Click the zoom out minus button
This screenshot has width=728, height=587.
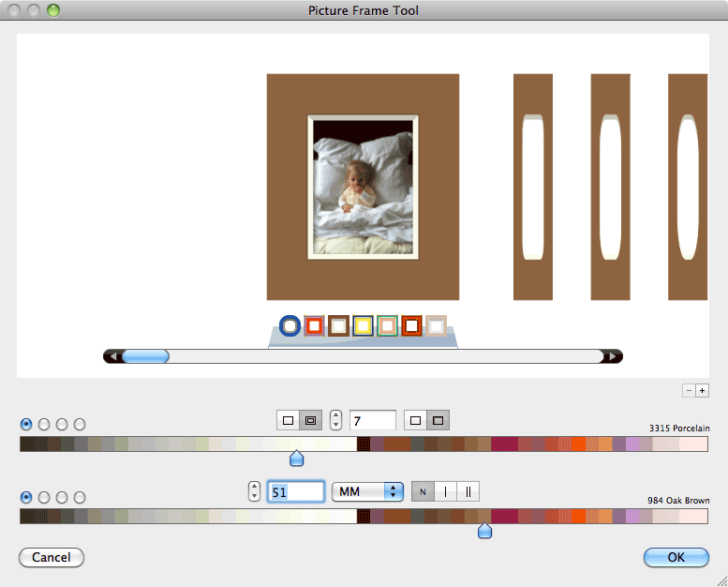[689, 391]
